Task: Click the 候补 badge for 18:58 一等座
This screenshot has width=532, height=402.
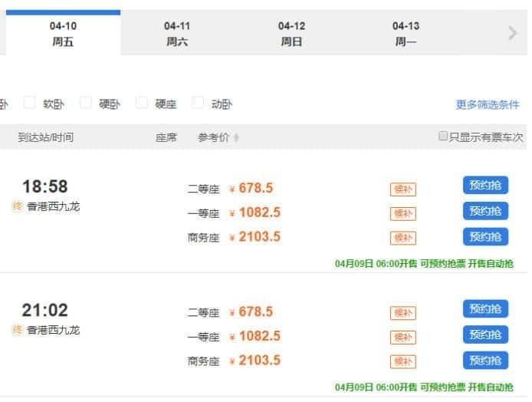Action: [402, 213]
